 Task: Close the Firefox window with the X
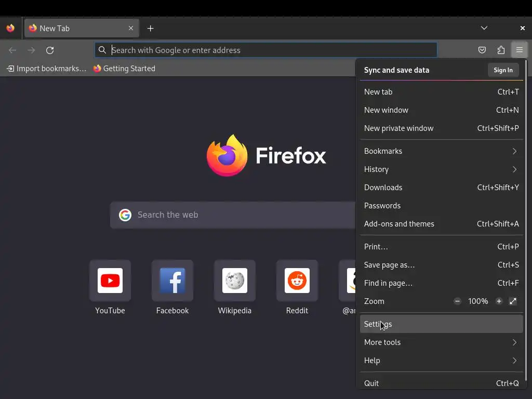[x=523, y=28]
